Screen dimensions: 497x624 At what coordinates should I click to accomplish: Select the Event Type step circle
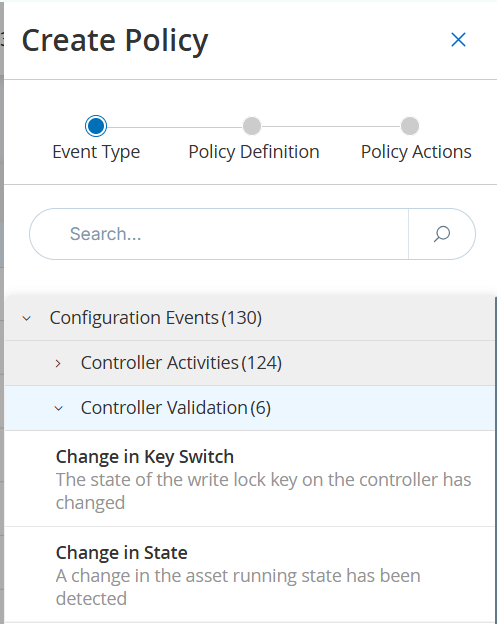96,126
